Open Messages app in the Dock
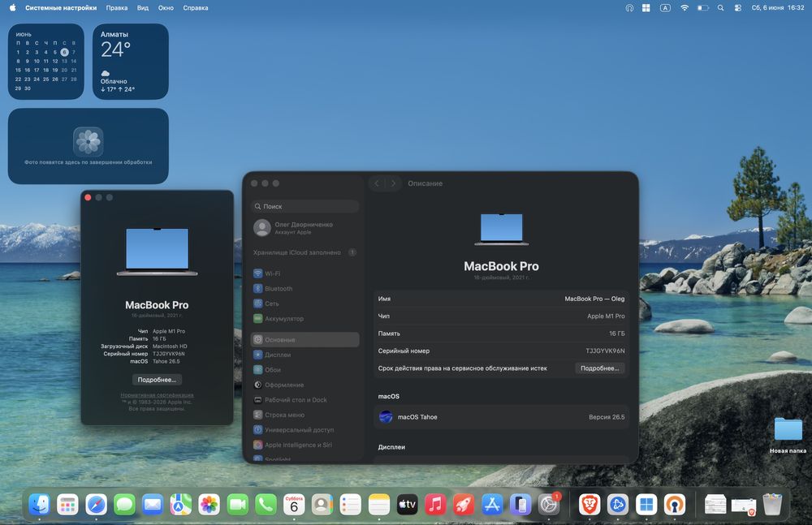Viewport: 812px width, 525px height. coord(124,504)
